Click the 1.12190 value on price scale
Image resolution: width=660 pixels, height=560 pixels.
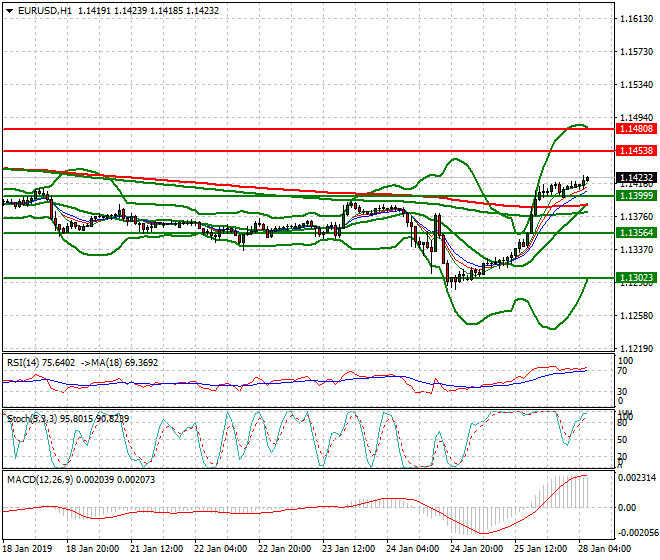point(636,349)
